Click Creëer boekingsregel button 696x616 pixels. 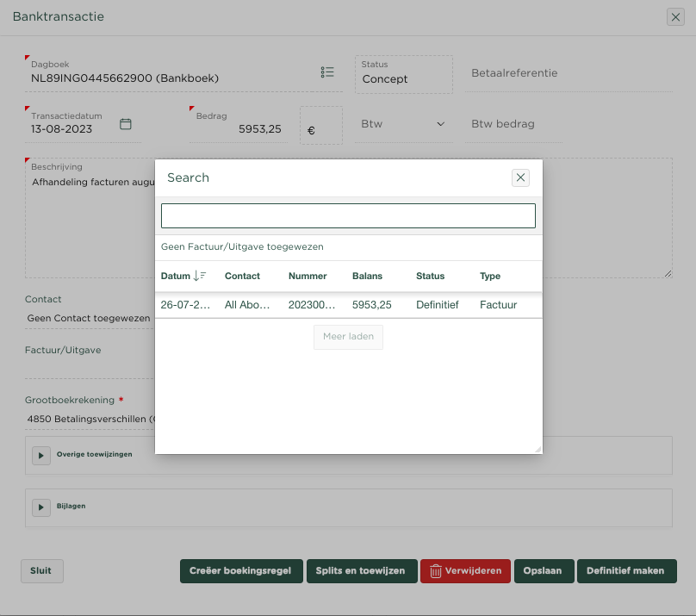click(240, 571)
